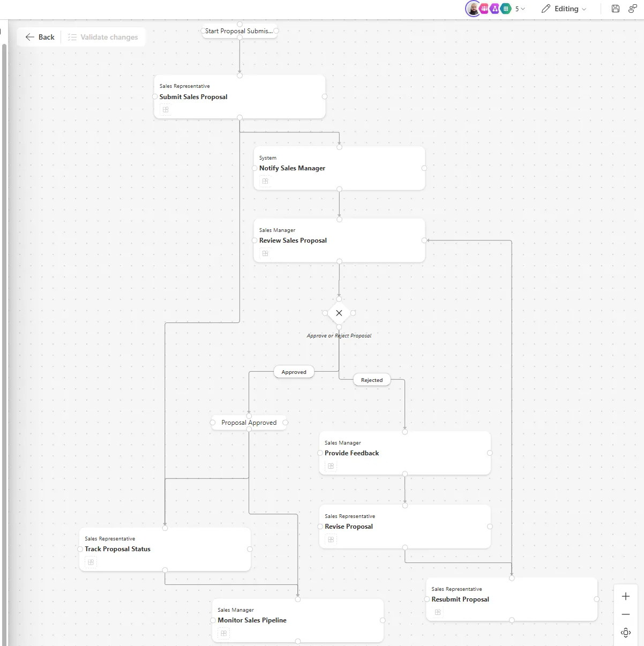This screenshot has width=644, height=646.
Task: Click bottom connector of Resubmit Proposal
Action: (512, 620)
